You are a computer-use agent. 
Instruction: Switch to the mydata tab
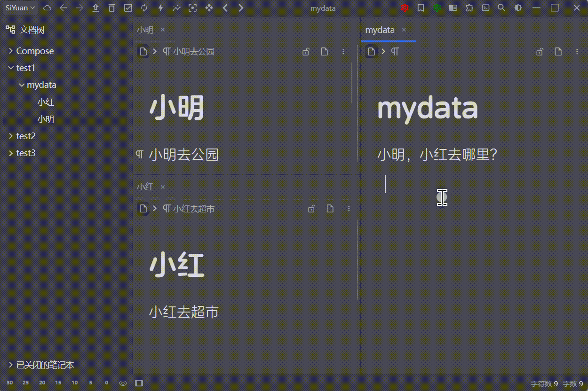380,30
